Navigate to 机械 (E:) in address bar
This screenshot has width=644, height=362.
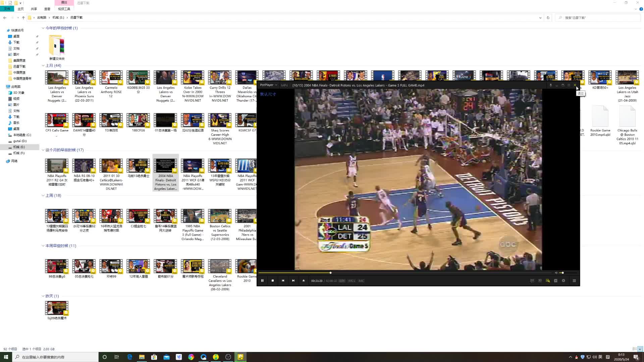58,17
